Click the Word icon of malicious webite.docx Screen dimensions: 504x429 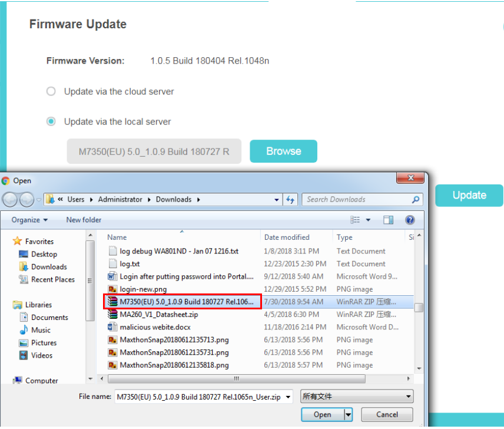(x=112, y=327)
